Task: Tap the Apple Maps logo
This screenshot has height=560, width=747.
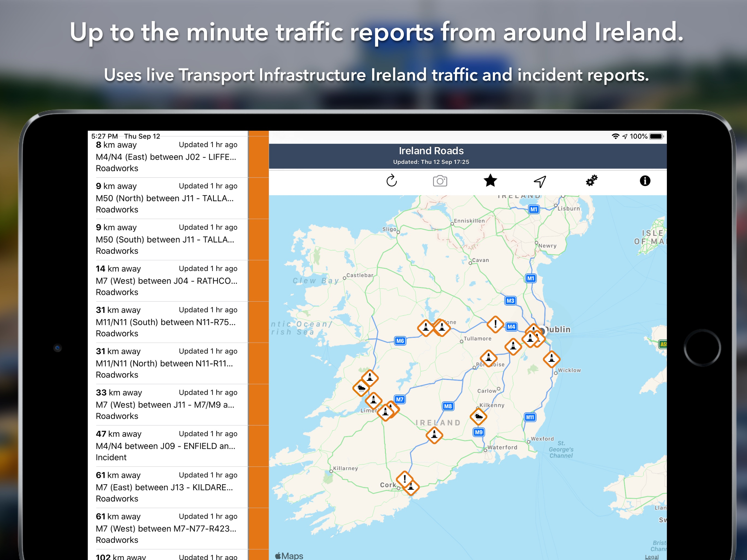Action: point(289,556)
